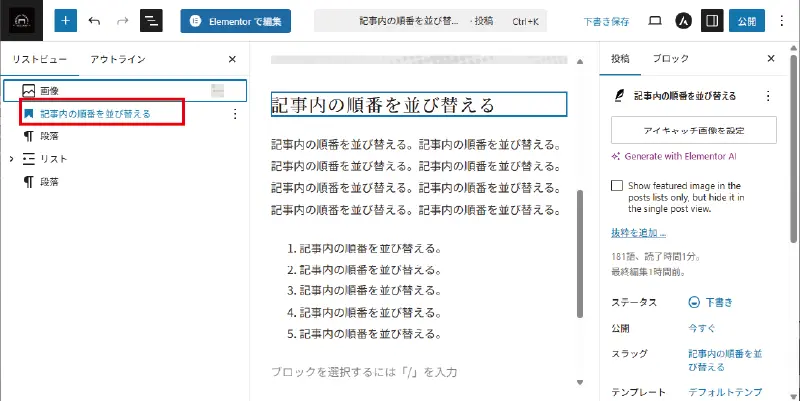Open the 下書き status dropdown
This screenshot has width=800, height=401.
pyautogui.click(x=718, y=302)
